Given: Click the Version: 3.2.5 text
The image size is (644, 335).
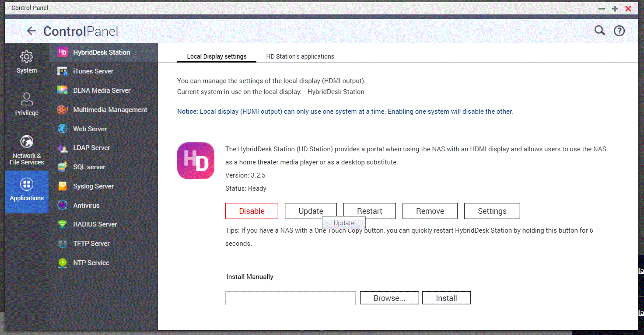Looking at the screenshot, I should click(245, 175).
